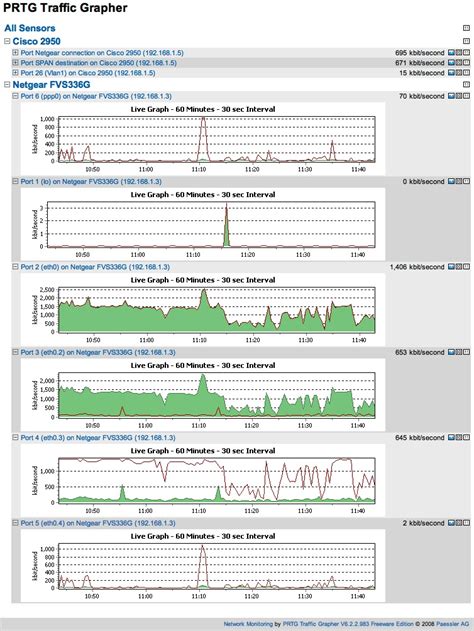Open Port 6 (ppp0) on Netgear FVS336G link
474x631 pixels.
(x=96, y=96)
